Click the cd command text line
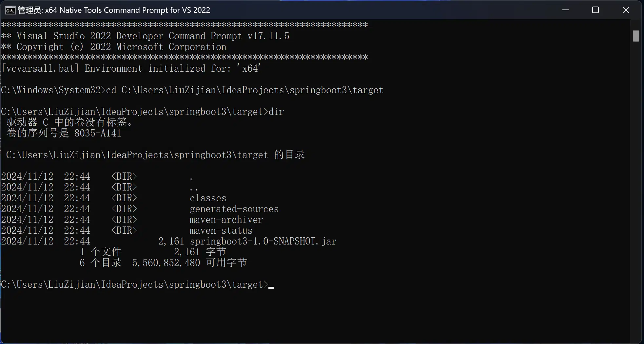The height and width of the screenshot is (344, 644). pyautogui.click(x=192, y=90)
